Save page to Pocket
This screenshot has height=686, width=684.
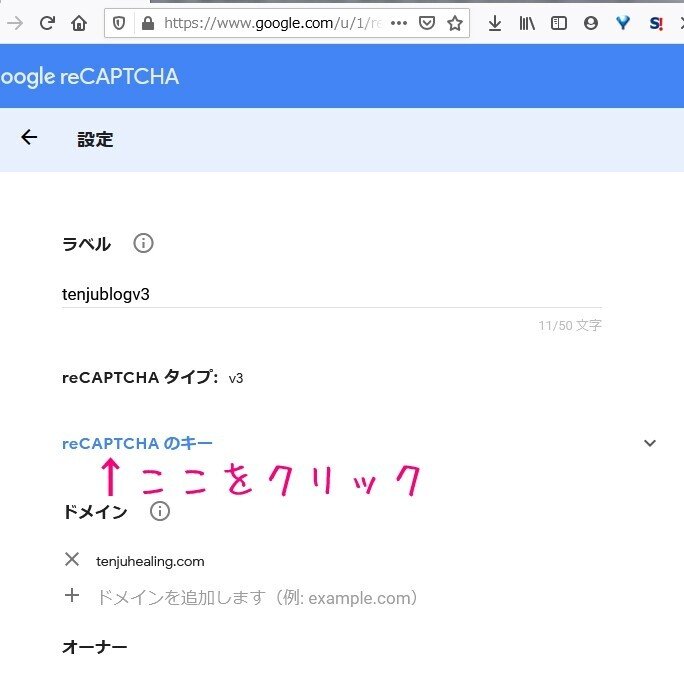tap(427, 23)
